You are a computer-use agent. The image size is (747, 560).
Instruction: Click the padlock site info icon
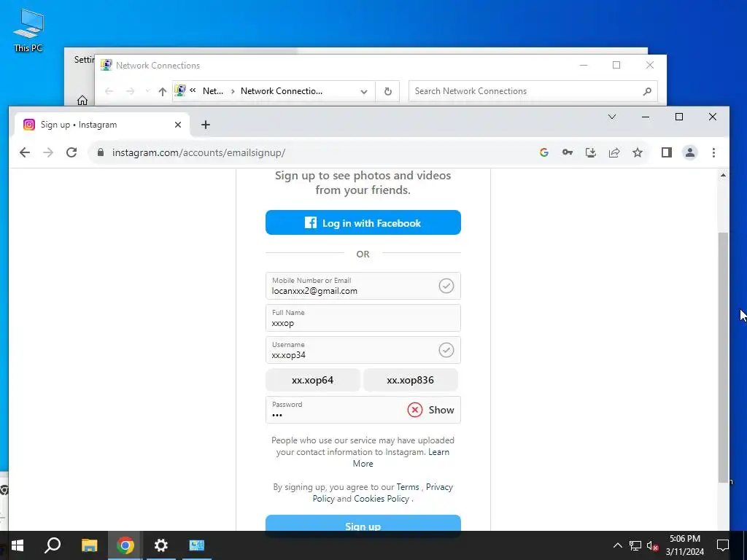coord(101,152)
